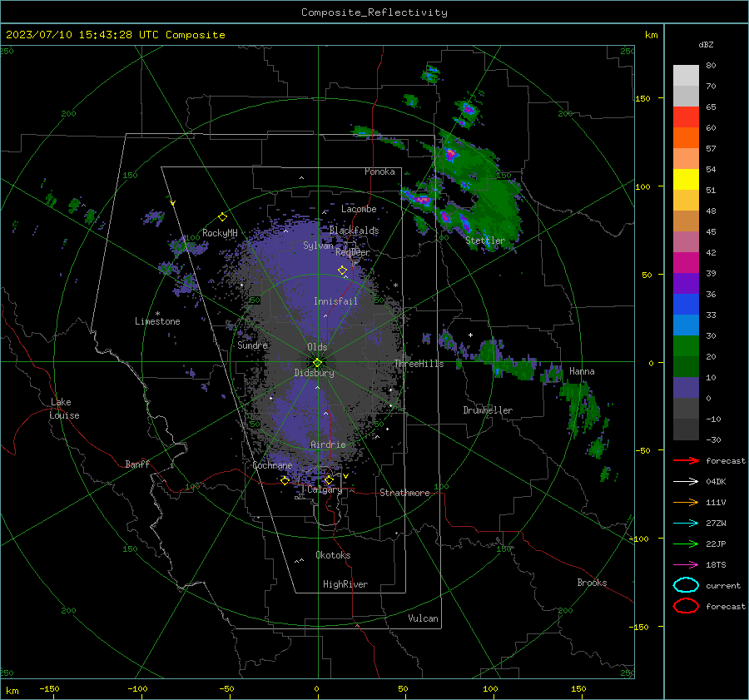Click the Strathmore city label
The width and height of the screenshot is (749, 700).
point(404,493)
